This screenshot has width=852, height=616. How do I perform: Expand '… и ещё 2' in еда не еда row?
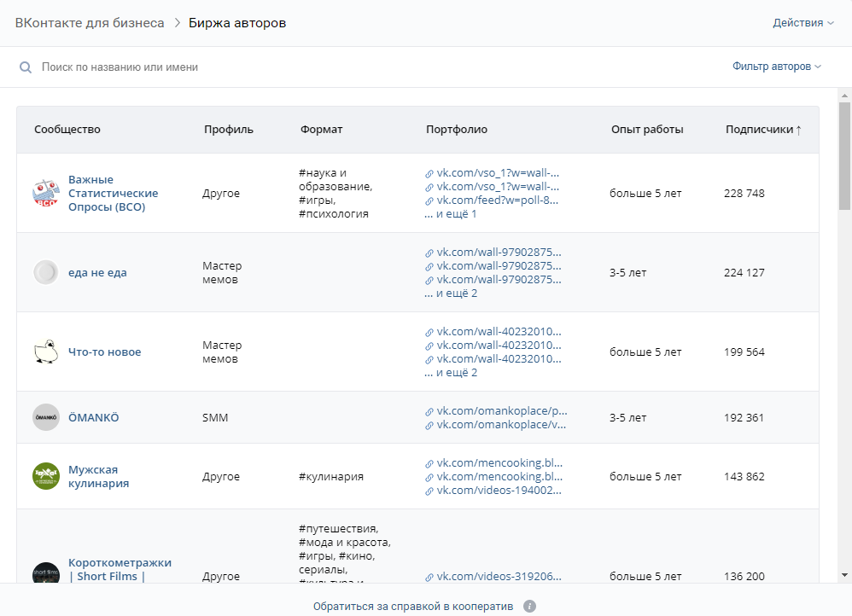click(451, 293)
